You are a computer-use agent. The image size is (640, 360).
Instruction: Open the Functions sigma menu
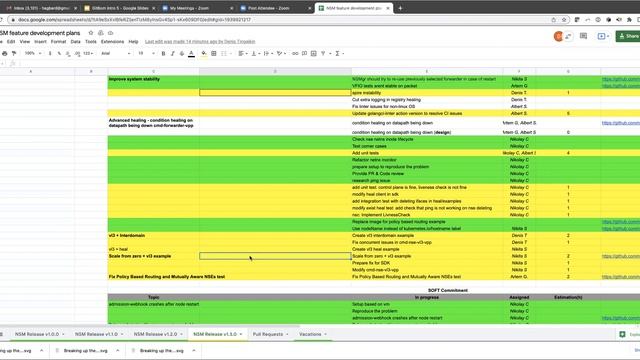[x=338, y=53]
